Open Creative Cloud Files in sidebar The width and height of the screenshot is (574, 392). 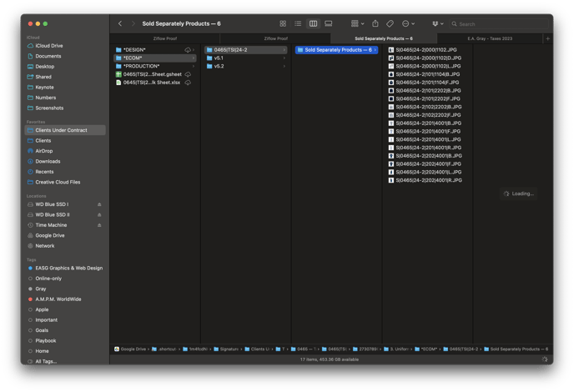pyautogui.click(x=58, y=182)
